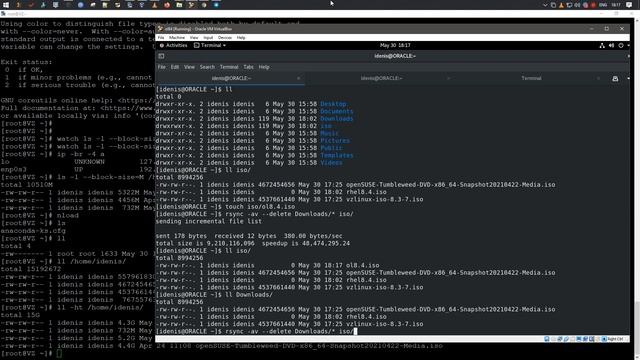
Task: Click the Pictures directory name
Action: click(x=335, y=141)
